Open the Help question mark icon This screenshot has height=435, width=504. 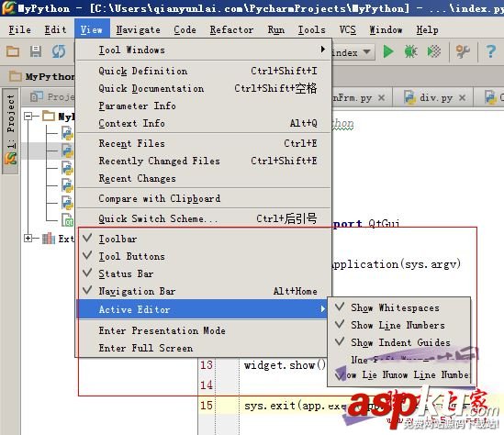point(491,51)
